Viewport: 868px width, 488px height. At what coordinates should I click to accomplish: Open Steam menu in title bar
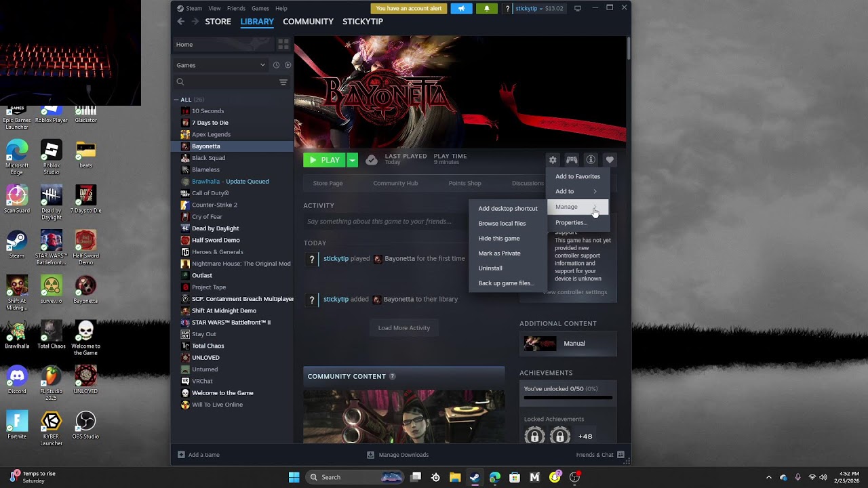pyautogui.click(x=194, y=8)
